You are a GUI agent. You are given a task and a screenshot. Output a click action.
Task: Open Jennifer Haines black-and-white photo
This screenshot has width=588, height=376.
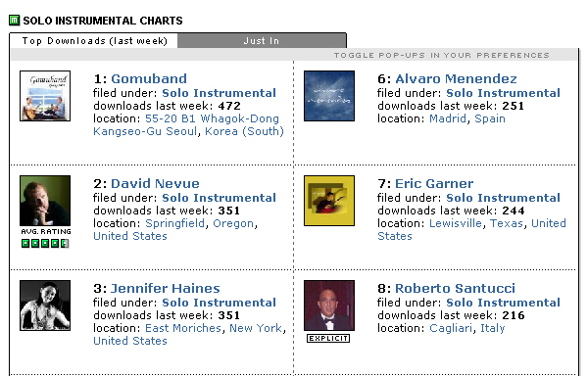[x=45, y=305]
